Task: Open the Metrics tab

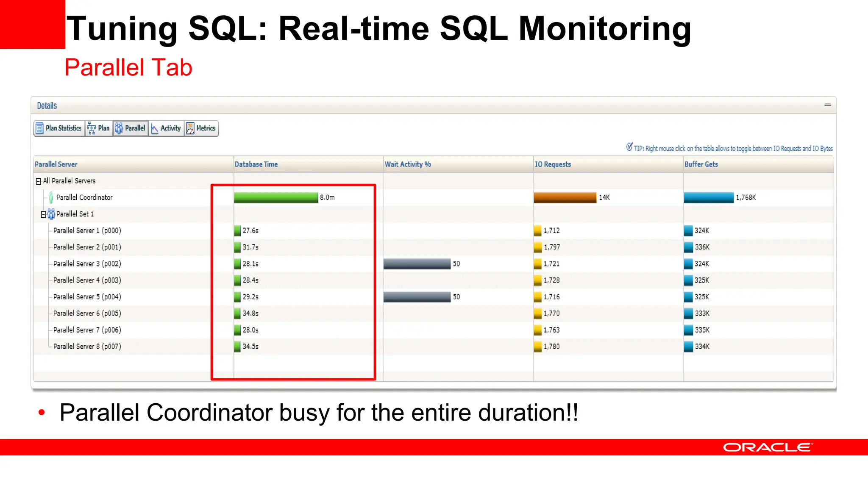Action: [206, 128]
